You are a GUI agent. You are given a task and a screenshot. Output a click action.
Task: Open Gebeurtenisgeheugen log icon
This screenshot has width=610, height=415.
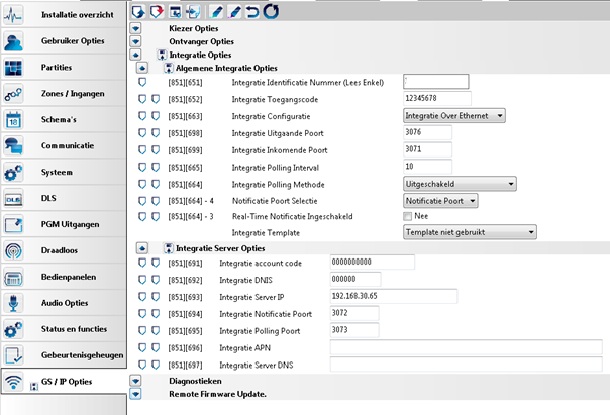[13, 355]
